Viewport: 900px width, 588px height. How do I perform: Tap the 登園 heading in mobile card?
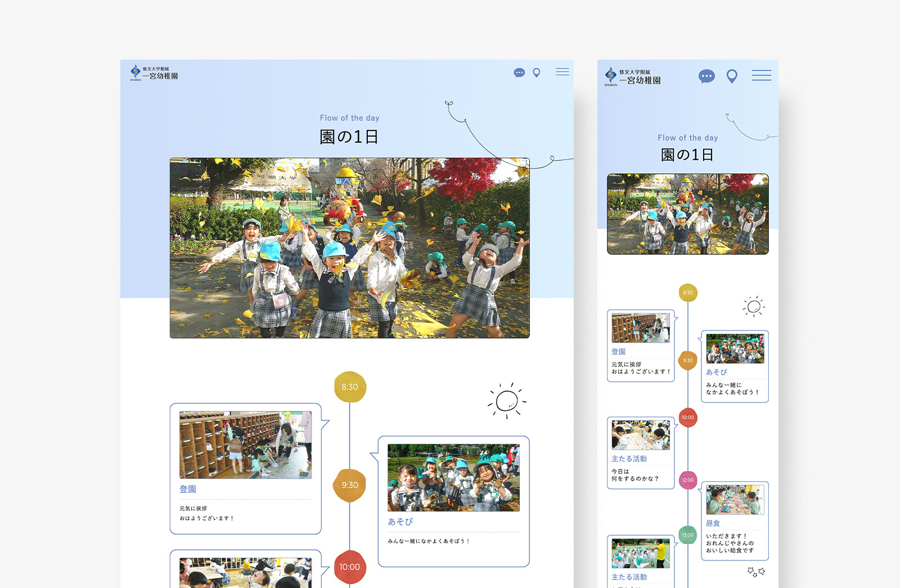tap(618, 351)
